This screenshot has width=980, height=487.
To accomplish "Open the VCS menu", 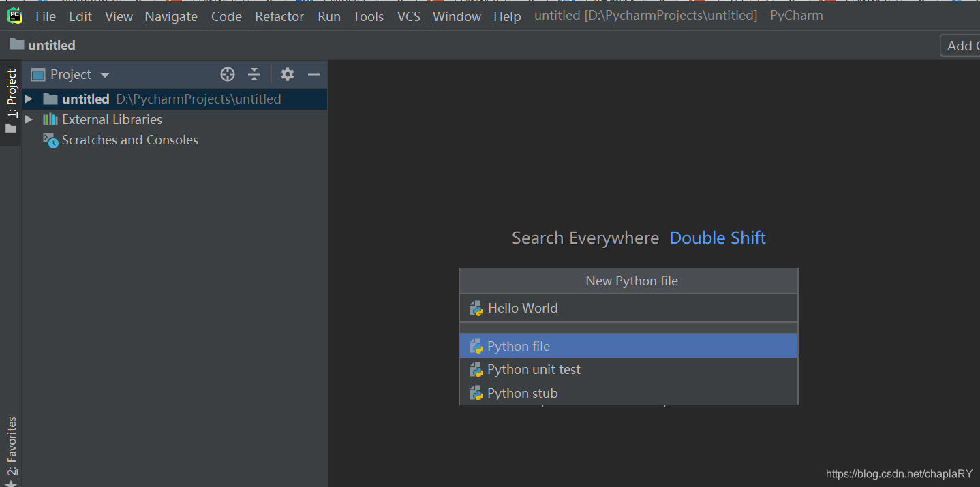I will click(x=409, y=16).
